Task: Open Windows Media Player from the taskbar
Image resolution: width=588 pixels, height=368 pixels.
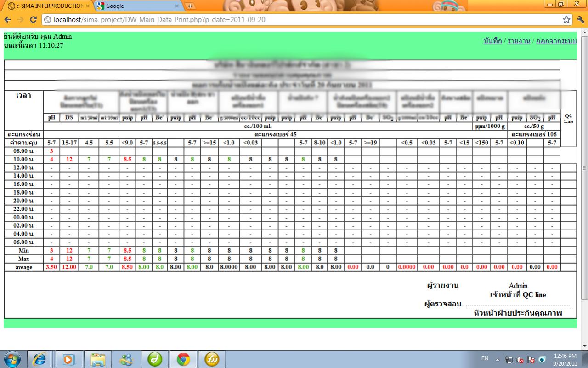Action: tap(69, 359)
